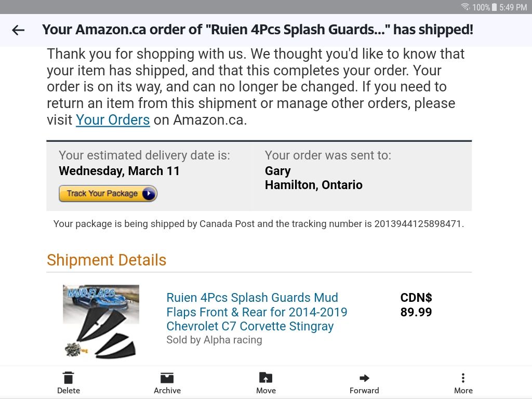Tap the Wednesday, March 11 delivery date
Image resolution: width=532 pixels, height=399 pixels.
(119, 171)
